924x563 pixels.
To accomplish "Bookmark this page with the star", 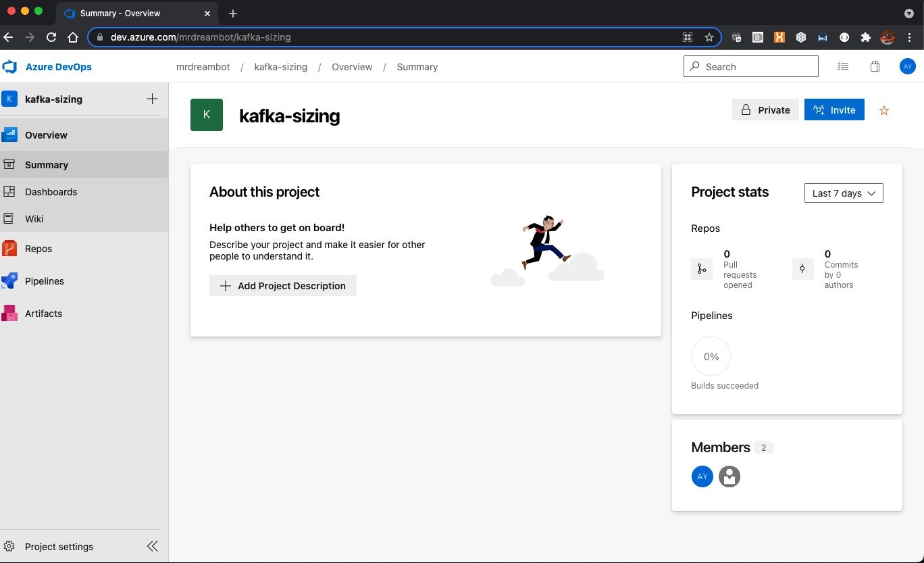I will (x=709, y=37).
